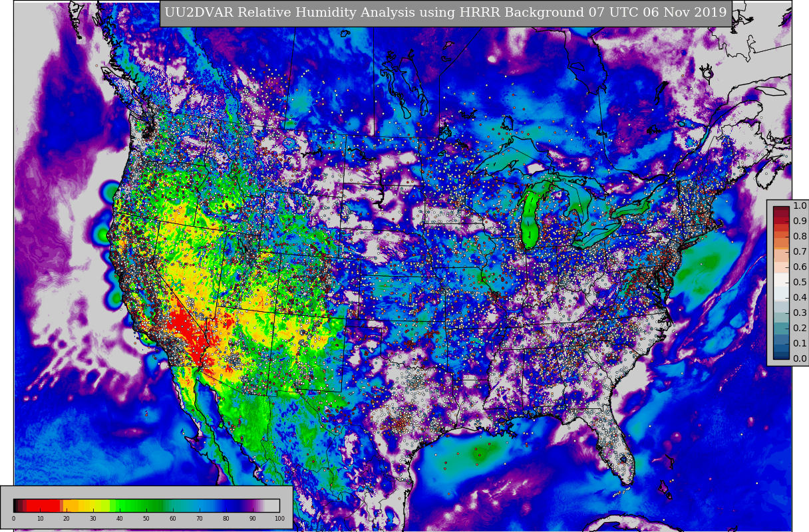Click the 1.0 label on right colorbar

pyautogui.click(x=800, y=206)
